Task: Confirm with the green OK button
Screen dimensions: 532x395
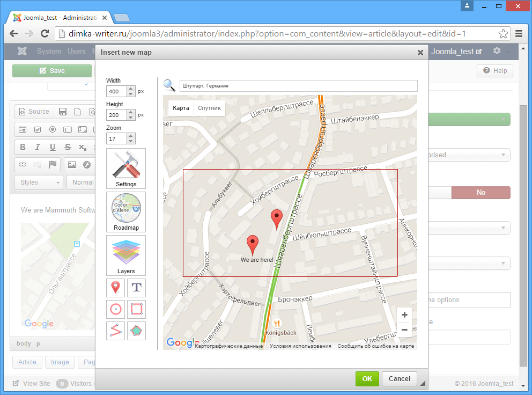Action: (367, 379)
